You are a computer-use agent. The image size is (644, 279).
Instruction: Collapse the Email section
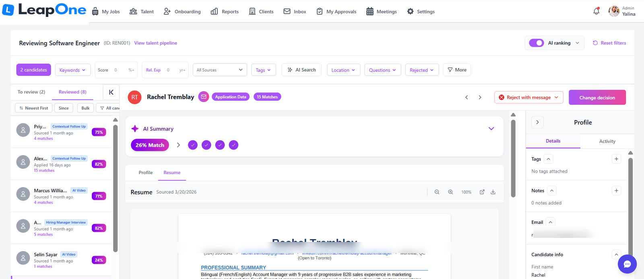click(x=551, y=222)
